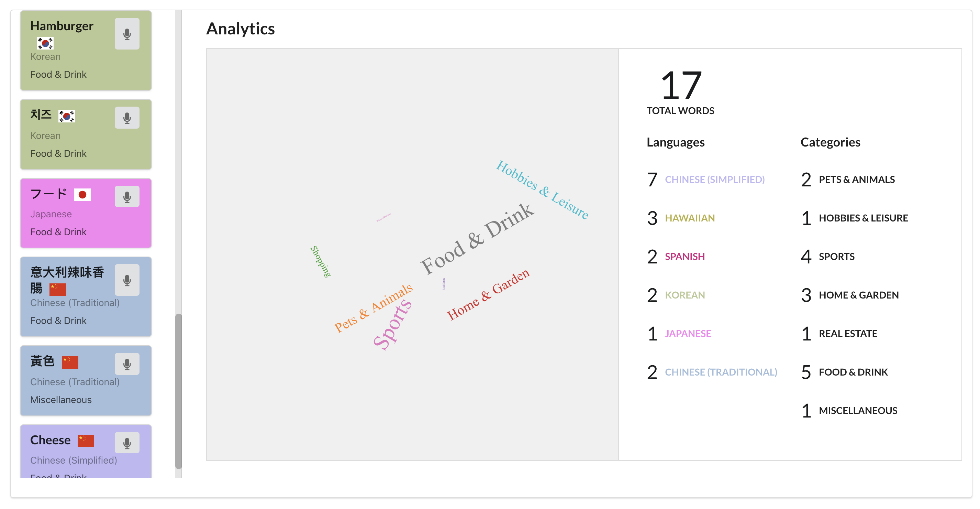Click 'Food & Drink' in word cloud

click(x=477, y=239)
